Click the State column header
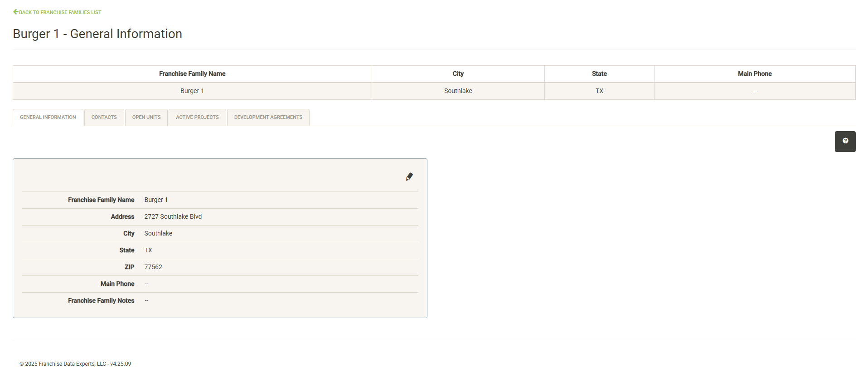Viewport: 868px width, 383px height. (x=599, y=74)
